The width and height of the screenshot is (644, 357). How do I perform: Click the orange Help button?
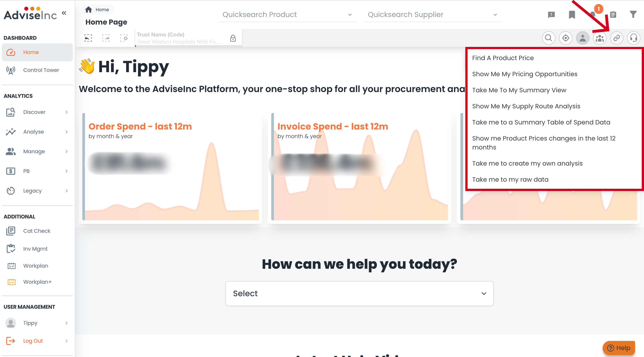pyautogui.click(x=619, y=348)
